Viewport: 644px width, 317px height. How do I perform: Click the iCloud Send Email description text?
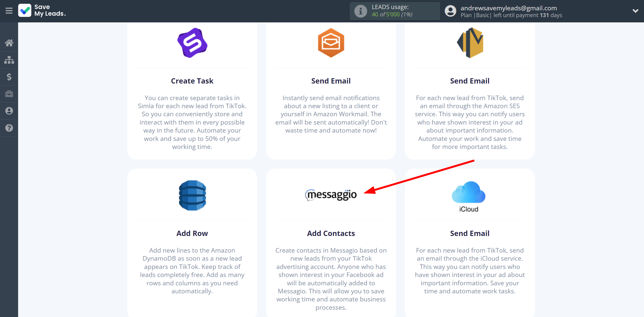coord(470,271)
